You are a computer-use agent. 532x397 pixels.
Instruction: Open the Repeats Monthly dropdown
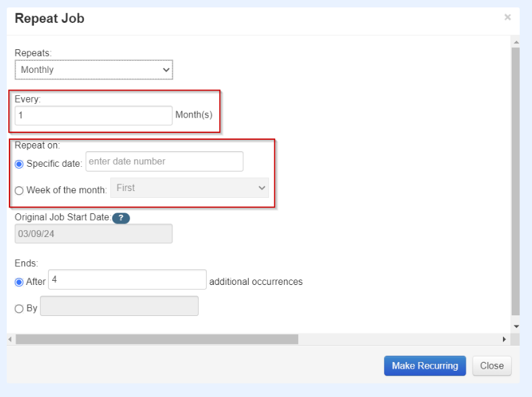94,70
